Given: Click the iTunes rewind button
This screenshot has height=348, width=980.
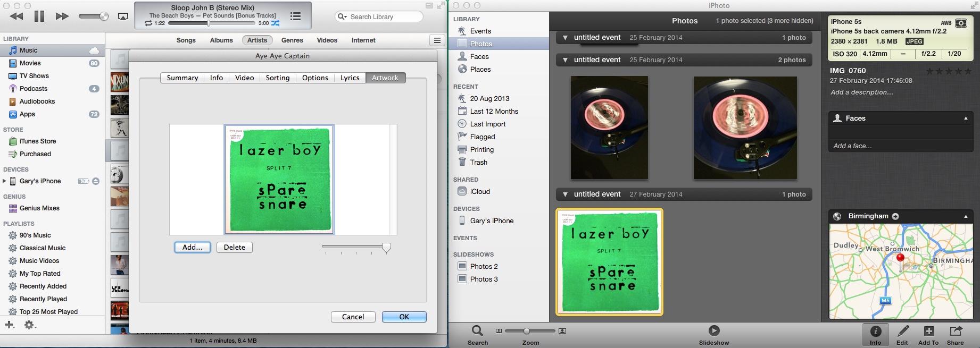Looking at the screenshot, I should [16, 16].
